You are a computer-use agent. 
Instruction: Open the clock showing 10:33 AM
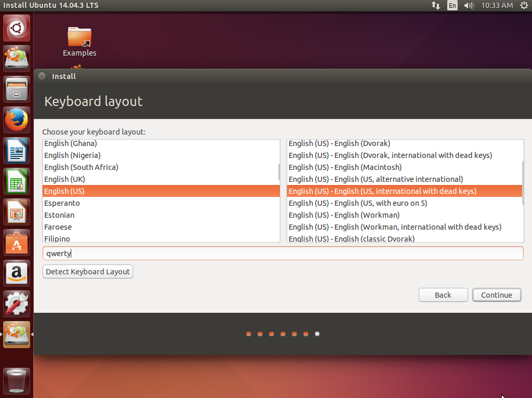tap(497, 5)
